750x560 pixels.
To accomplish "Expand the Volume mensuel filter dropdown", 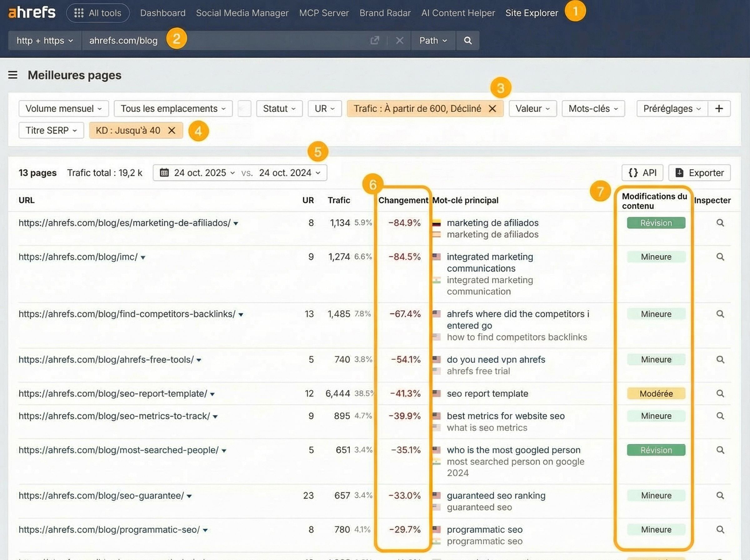I will (63, 108).
